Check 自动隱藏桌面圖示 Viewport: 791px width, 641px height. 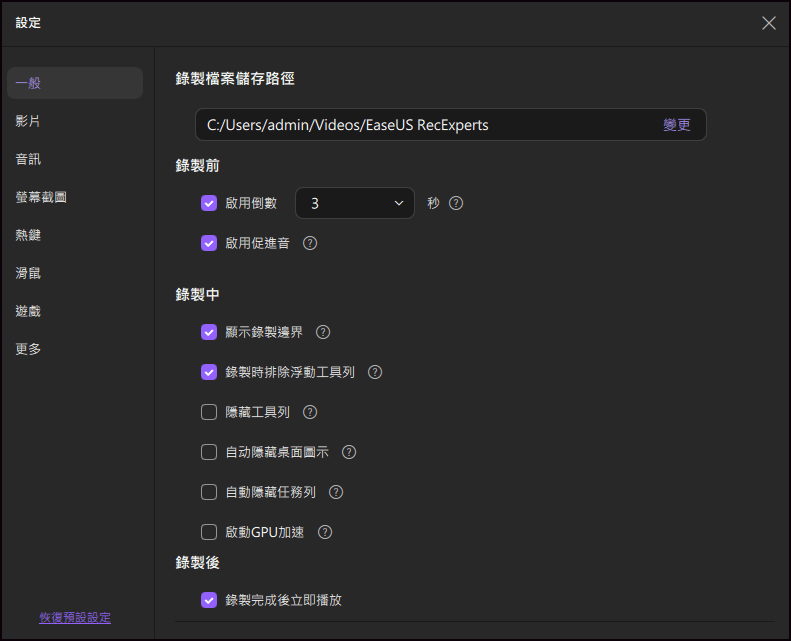coord(209,452)
